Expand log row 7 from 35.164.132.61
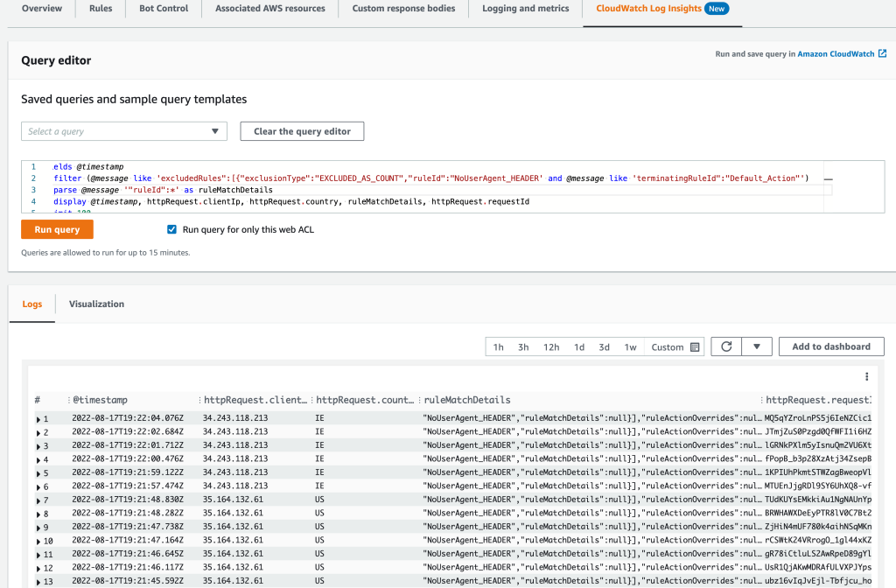 point(37,500)
